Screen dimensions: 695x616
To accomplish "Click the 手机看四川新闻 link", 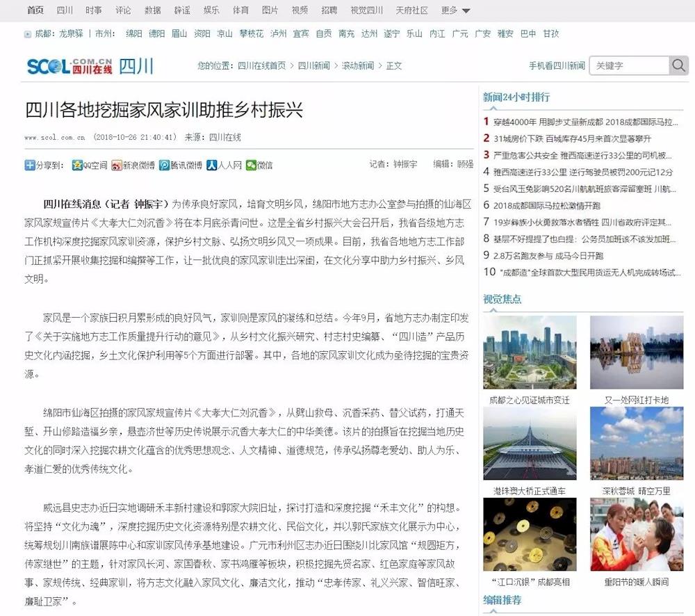I will point(557,66).
